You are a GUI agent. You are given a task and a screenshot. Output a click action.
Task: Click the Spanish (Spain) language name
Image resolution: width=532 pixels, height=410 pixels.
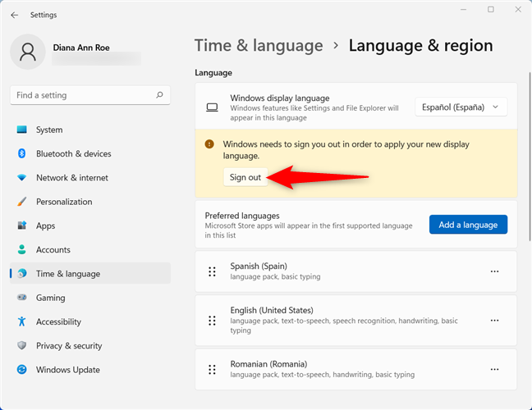[x=259, y=266]
